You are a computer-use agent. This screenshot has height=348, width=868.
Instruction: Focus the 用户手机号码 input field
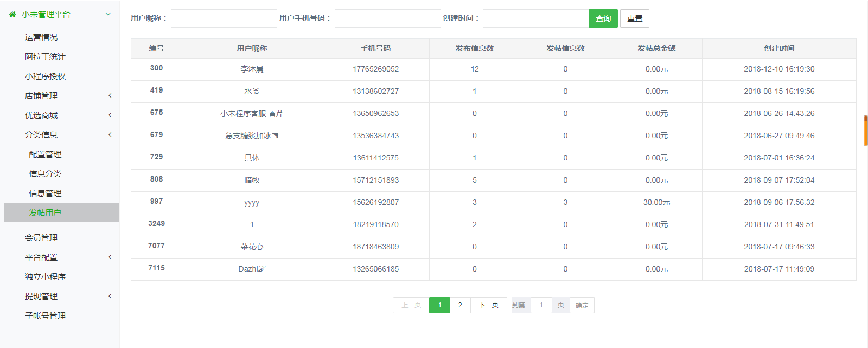(387, 18)
